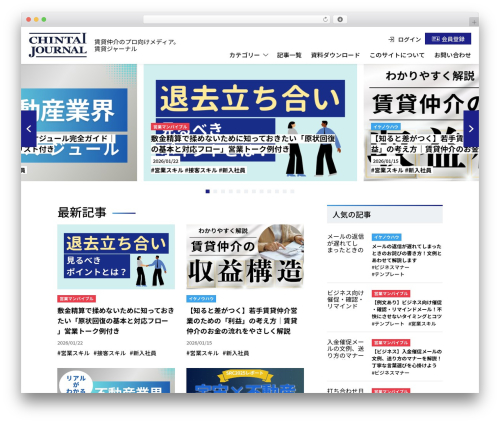This screenshot has width=500, height=423.
Task: Expand the カテゴリー dropdown menu
Action: click(248, 55)
